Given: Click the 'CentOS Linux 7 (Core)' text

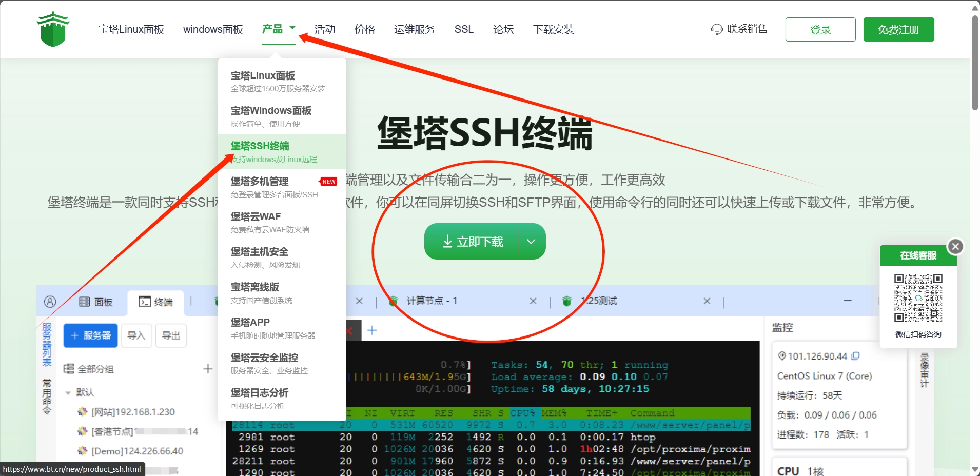Looking at the screenshot, I should click(x=825, y=376).
